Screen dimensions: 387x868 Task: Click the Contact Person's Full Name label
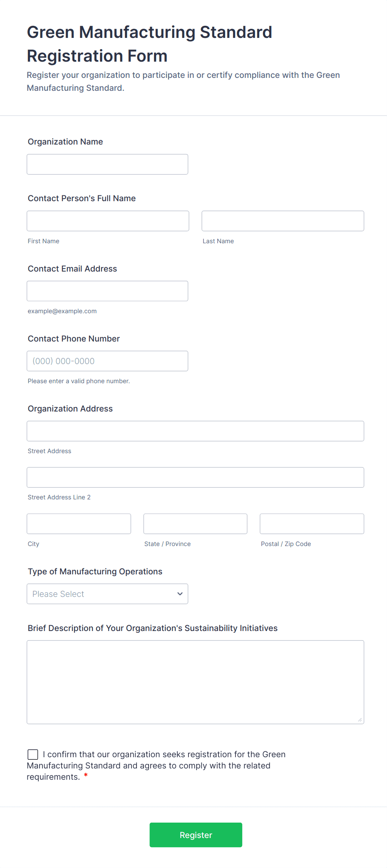82,198
